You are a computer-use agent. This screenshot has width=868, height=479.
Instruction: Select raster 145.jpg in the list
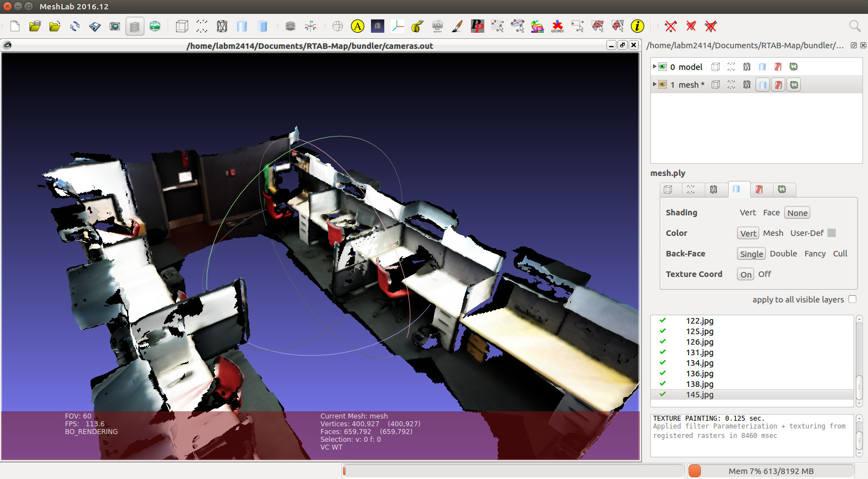click(x=699, y=395)
